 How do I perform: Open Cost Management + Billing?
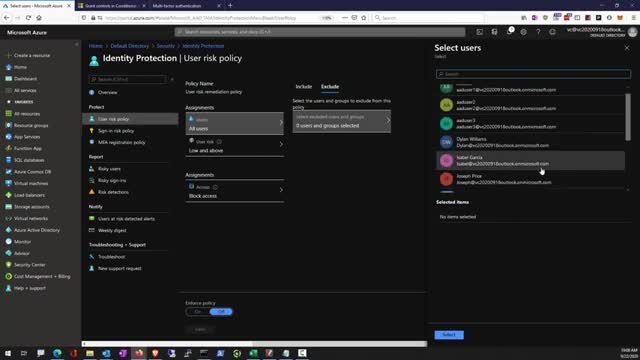(x=38, y=276)
